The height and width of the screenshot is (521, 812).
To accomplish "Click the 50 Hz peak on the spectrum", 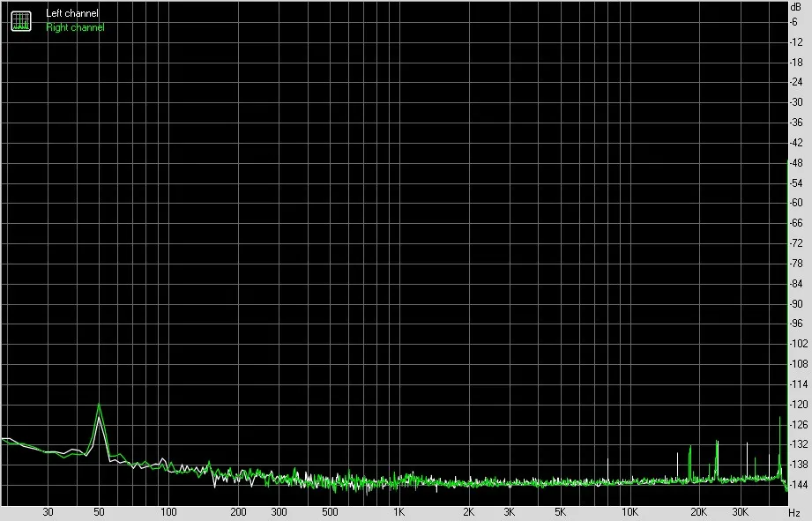I will coord(99,406).
